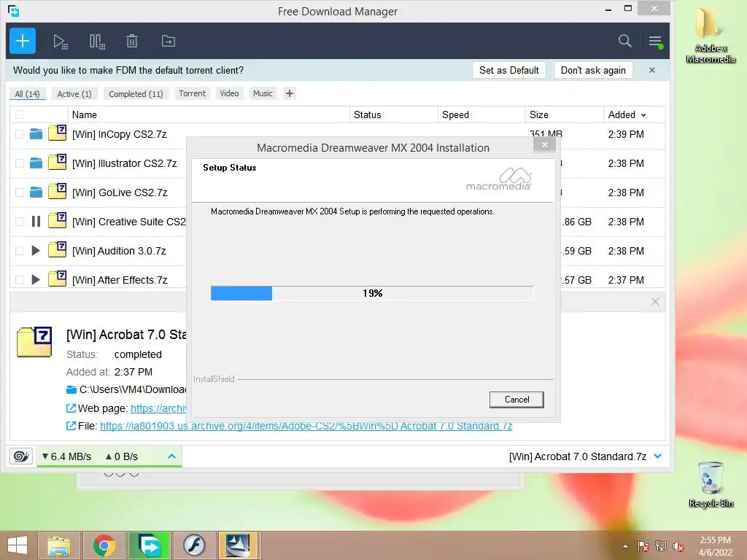Check the box for Creative Suite CS2

click(x=20, y=222)
